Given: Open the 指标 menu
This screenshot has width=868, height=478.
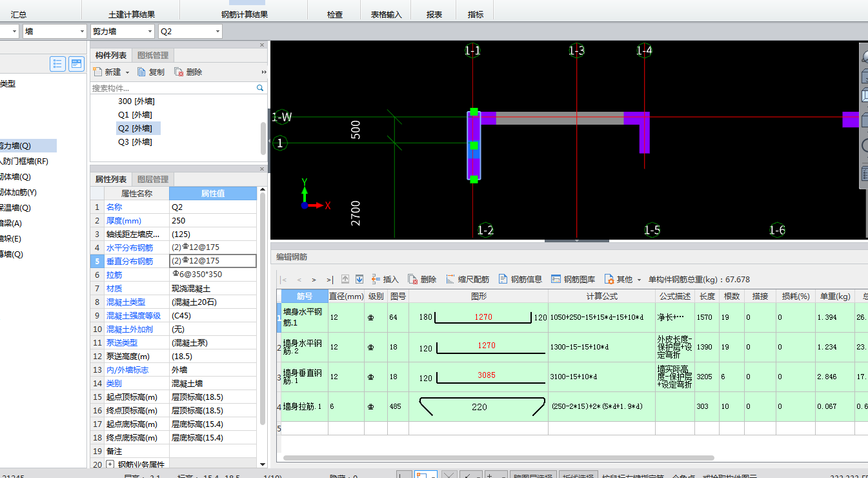Looking at the screenshot, I should [476, 14].
